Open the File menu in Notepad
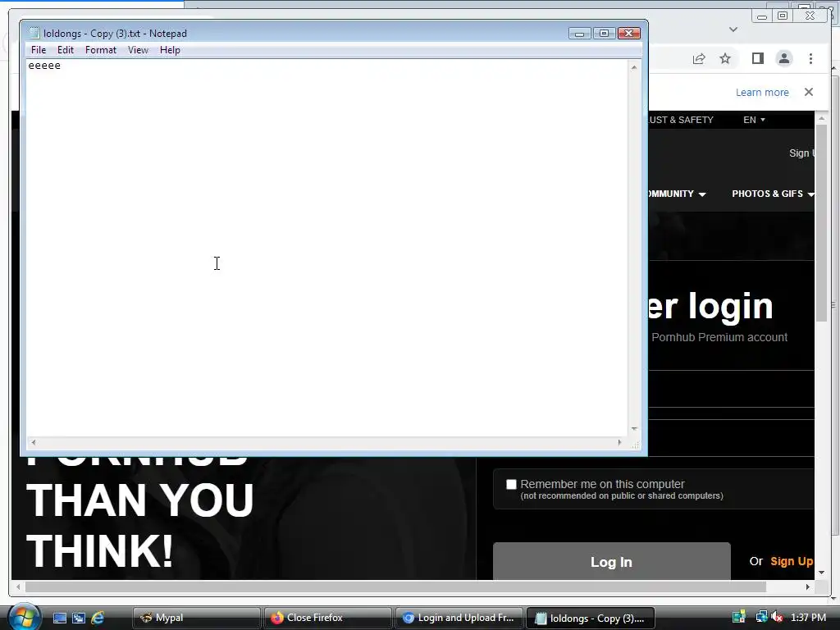The height and width of the screenshot is (630, 840). coord(38,50)
